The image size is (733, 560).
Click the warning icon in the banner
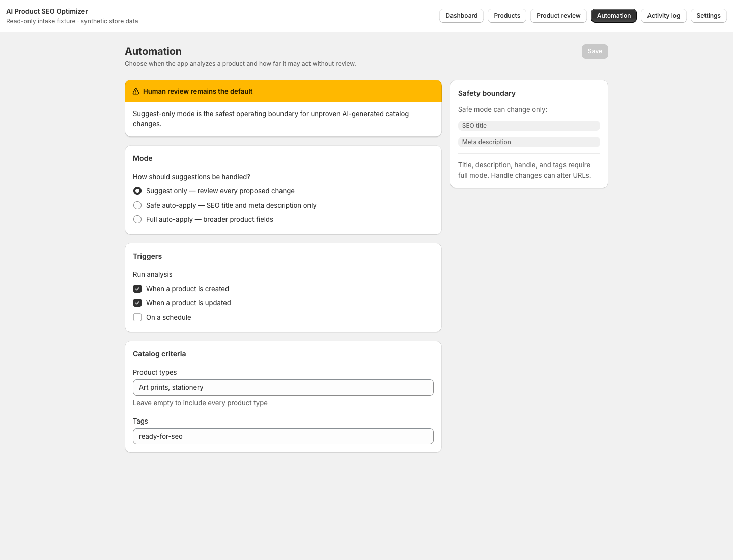136,92
